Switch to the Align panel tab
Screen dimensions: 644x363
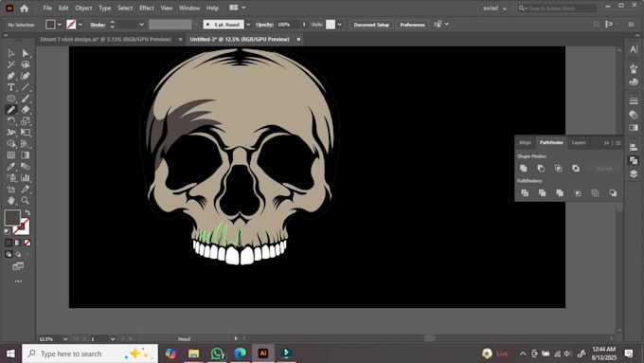pyautogui.click(x=526, y=143)
